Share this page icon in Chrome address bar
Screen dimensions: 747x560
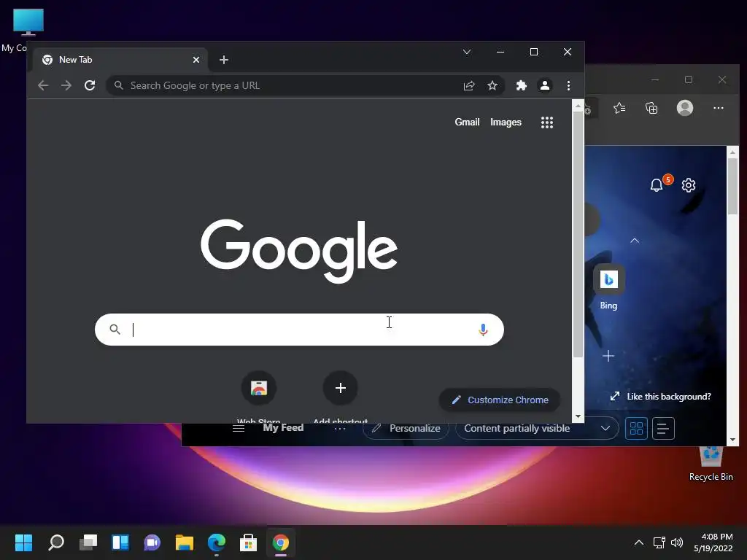click(469, 86)
